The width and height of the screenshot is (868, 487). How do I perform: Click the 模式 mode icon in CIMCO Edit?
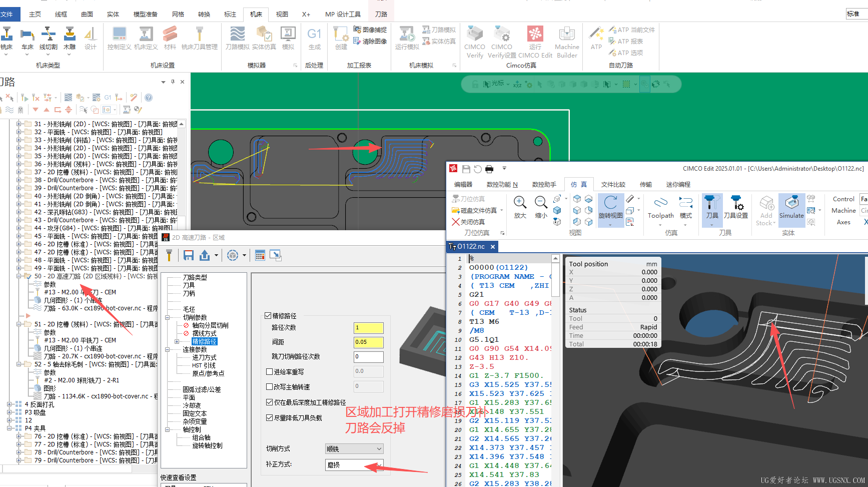(x=686, y=207)
